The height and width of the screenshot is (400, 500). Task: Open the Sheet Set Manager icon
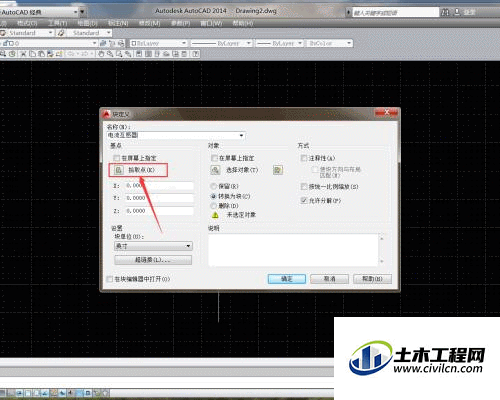pos(166,53)
